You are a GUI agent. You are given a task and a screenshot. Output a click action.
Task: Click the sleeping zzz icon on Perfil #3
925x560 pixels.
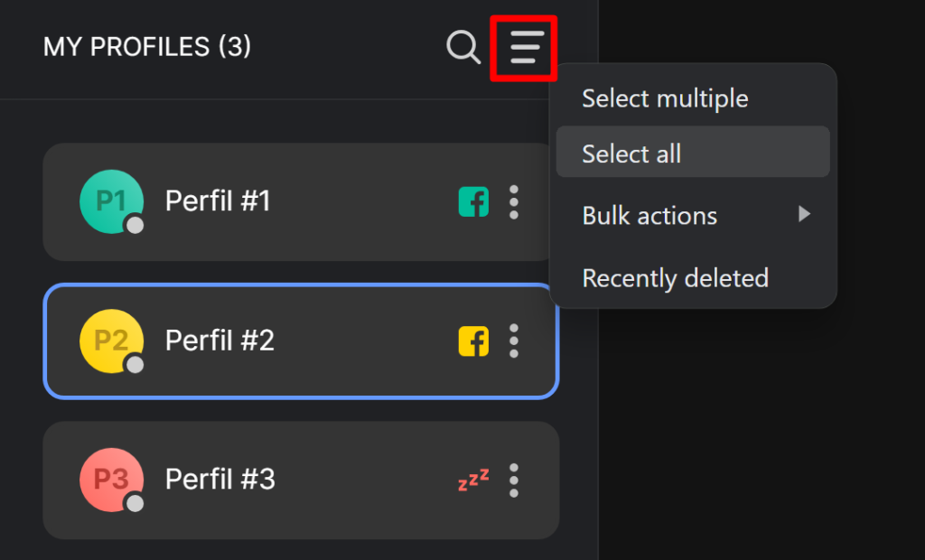[x=473, y=480]
